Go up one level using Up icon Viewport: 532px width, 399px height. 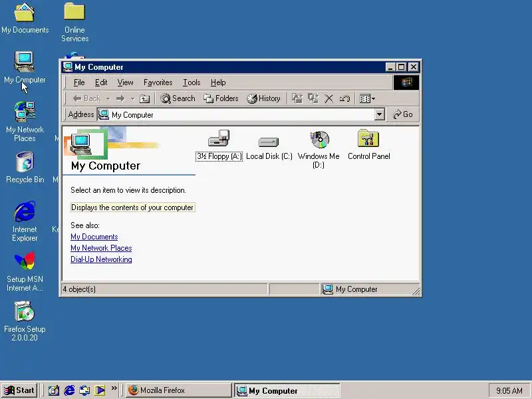(144, 98)
